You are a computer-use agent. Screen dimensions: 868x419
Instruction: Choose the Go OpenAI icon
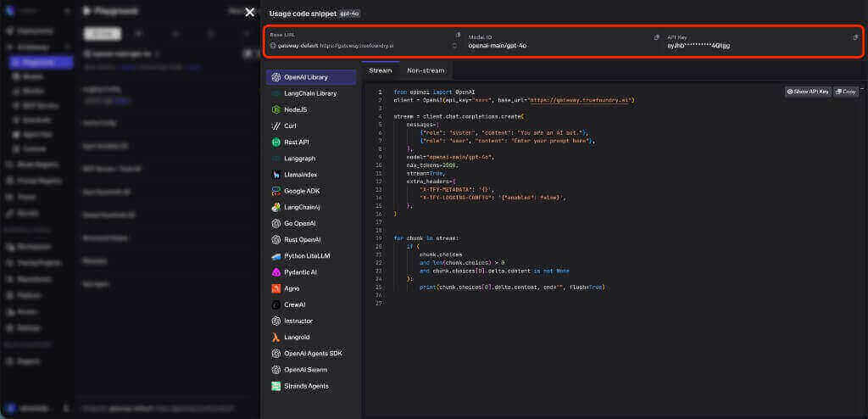(x=275, y=223)
